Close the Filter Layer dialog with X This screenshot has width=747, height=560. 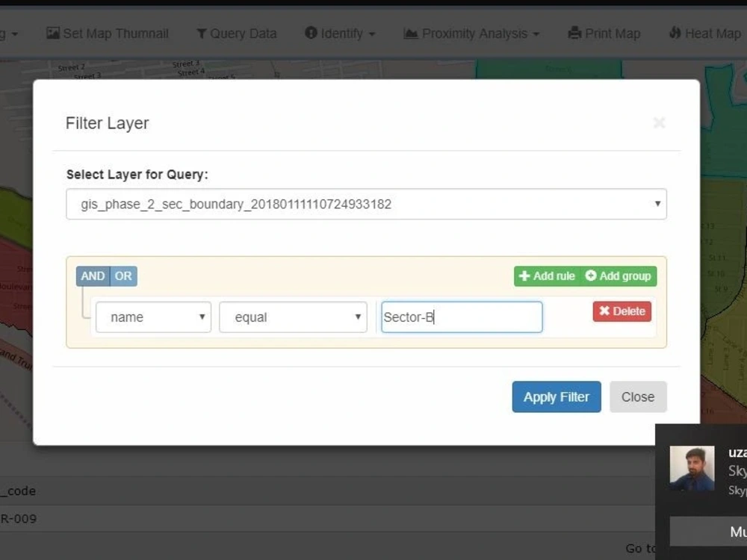(660, 123)
